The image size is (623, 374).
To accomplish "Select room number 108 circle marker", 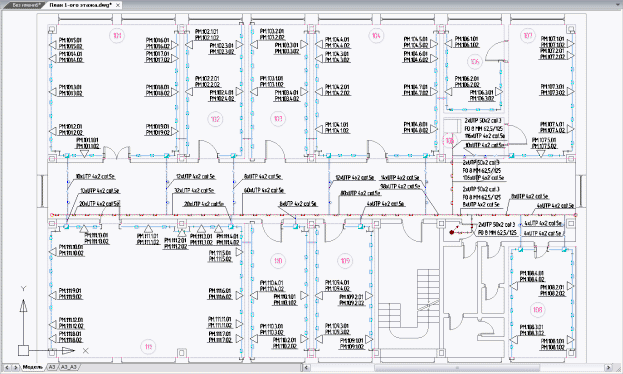I will 537,310.
